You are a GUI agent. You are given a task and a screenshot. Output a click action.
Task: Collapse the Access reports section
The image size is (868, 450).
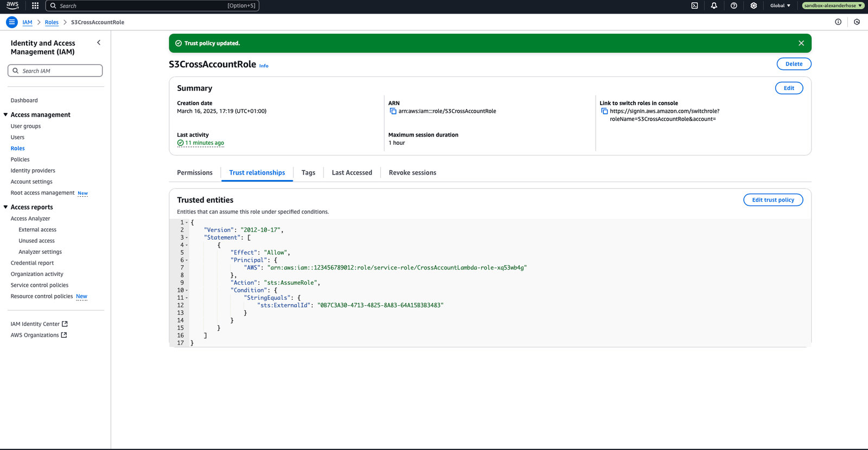point(6,207)
